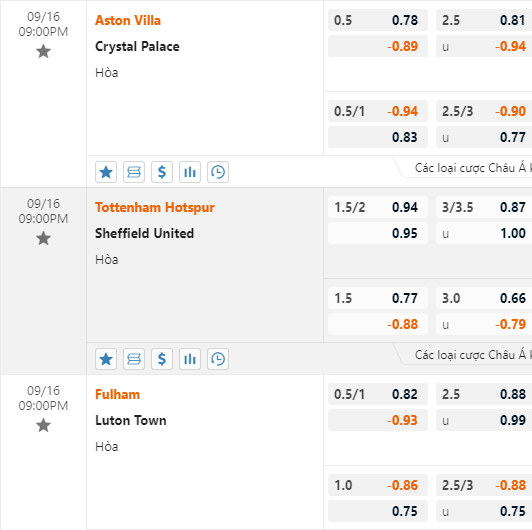
Task: Open bar chart statistics icon under Aston Villa match
Action: pos(190,172)
